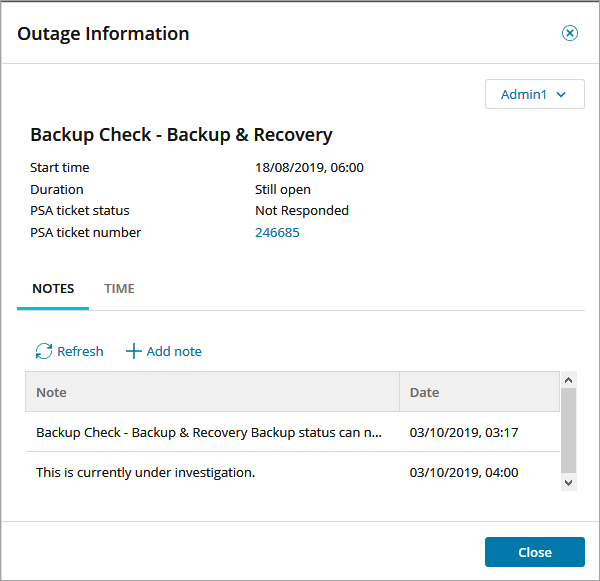Click the 03/10/2019, 03:17 date cell
The height and width of the screenshot is (581, 600).
[x=464, y=432]
